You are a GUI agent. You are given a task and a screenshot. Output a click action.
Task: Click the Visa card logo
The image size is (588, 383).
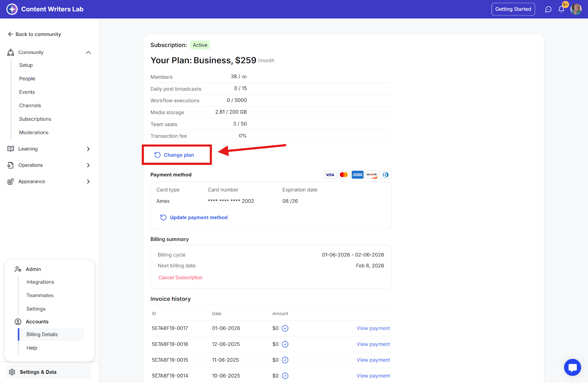[x=330, y=175]
